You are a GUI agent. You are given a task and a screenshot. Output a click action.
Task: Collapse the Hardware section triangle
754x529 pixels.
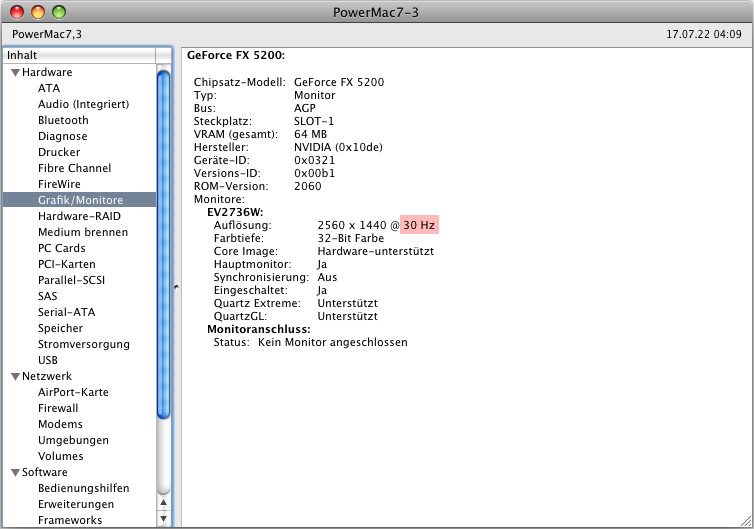pyautogui.click(x=15, y=73)
